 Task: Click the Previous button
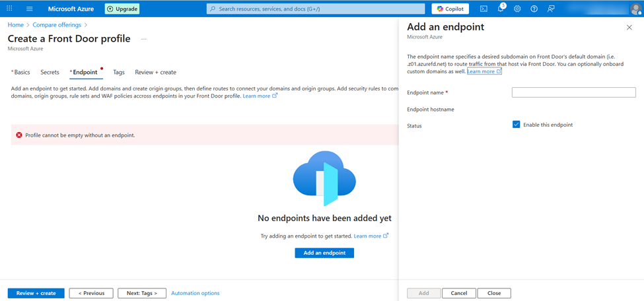tap(91, 293)
